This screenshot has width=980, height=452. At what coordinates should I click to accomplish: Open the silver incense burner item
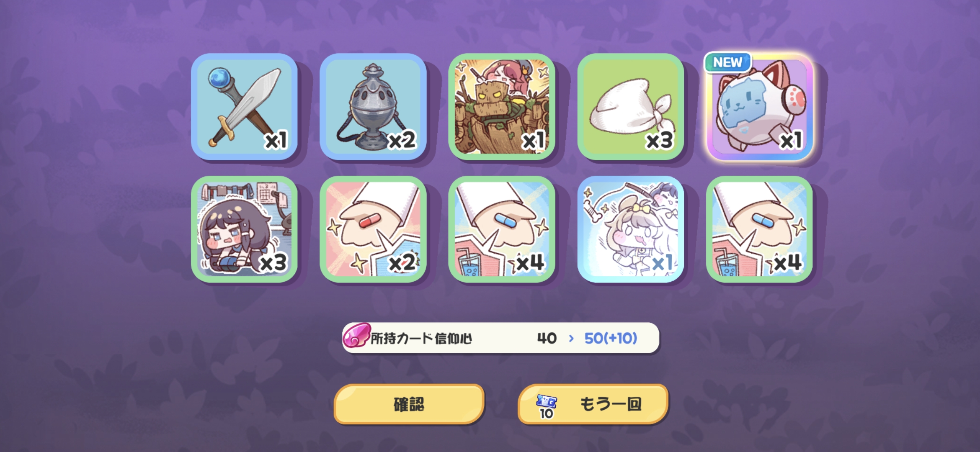tap(373, 107)
